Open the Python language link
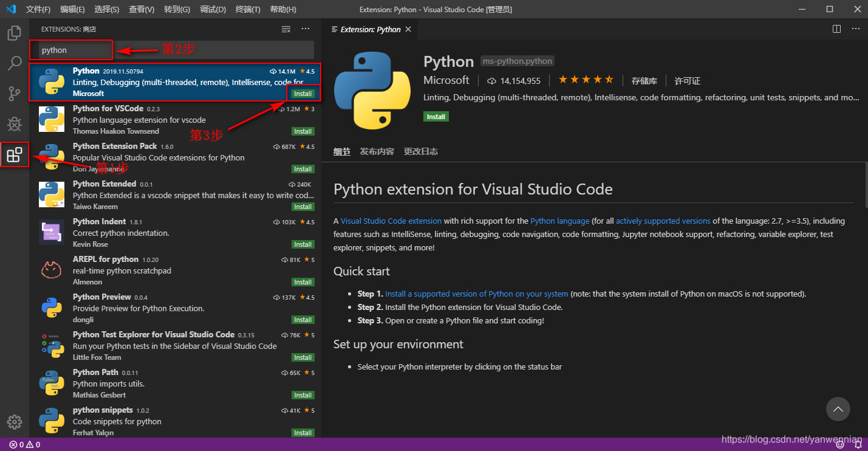 pos(560,221)
